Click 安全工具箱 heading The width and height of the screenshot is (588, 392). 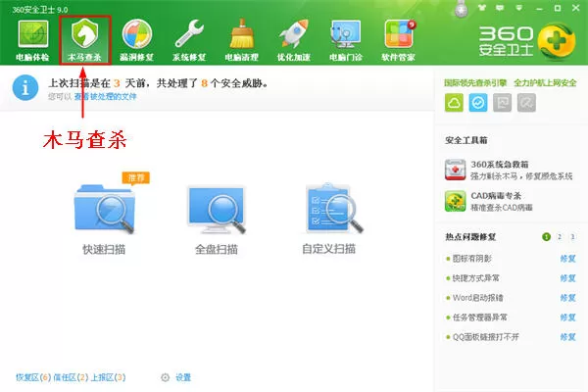tap(466, 140)
